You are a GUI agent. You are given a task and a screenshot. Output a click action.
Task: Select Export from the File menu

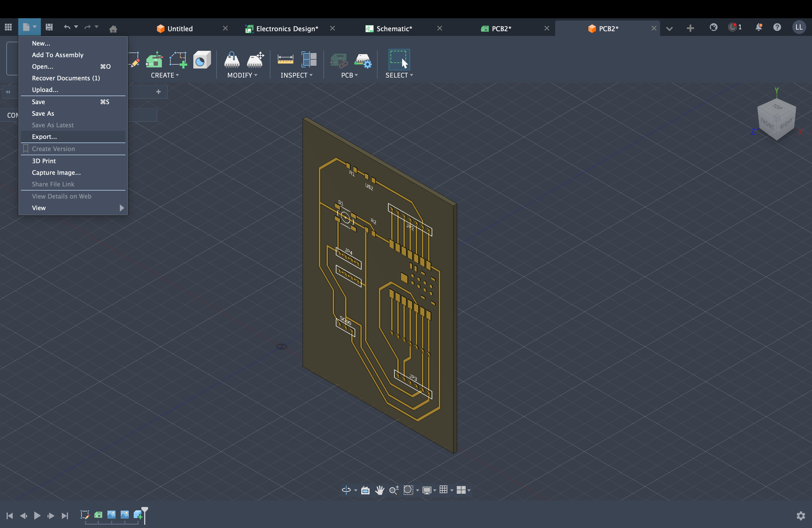click(44, 136)
